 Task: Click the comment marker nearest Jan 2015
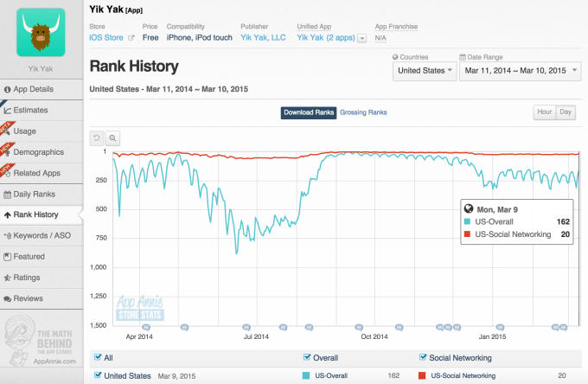coord(501,328)
